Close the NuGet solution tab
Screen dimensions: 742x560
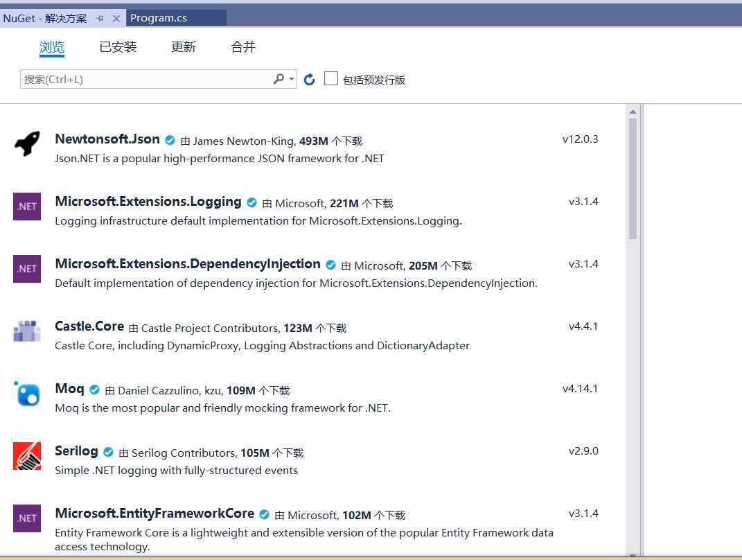[116, 19]
